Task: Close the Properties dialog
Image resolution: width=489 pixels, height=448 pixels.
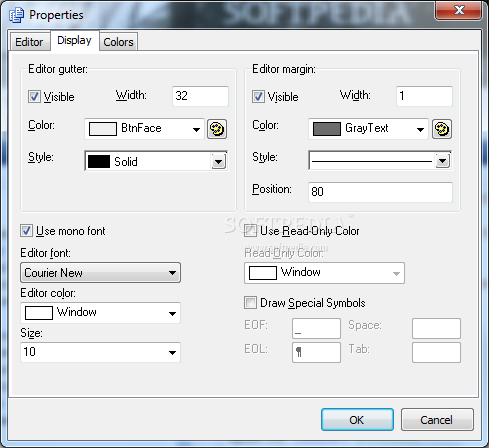Action: [x=459, y=11]
